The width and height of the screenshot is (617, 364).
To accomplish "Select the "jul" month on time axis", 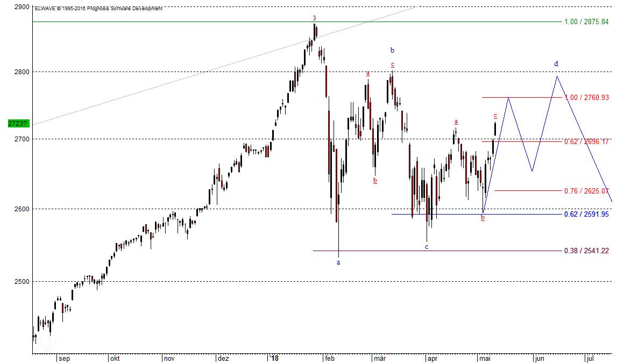I will click(x=590, y=359).
